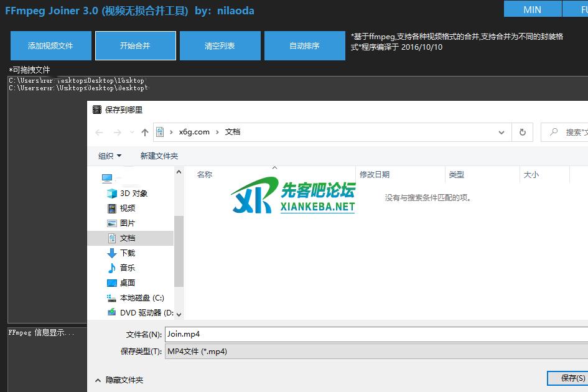Screen dimensions: 588x392
Task: Collapse folders with 隐藏文件夹 toggle
Action: pos(119,380)
